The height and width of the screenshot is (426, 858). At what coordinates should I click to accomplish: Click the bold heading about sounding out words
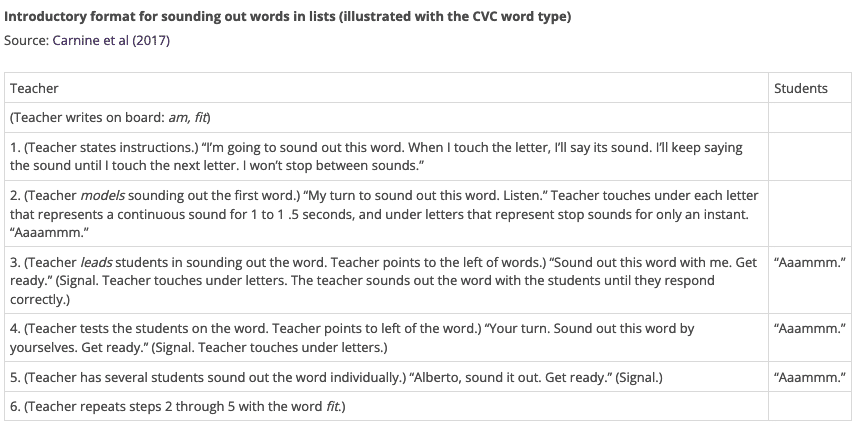coord(288,18)
